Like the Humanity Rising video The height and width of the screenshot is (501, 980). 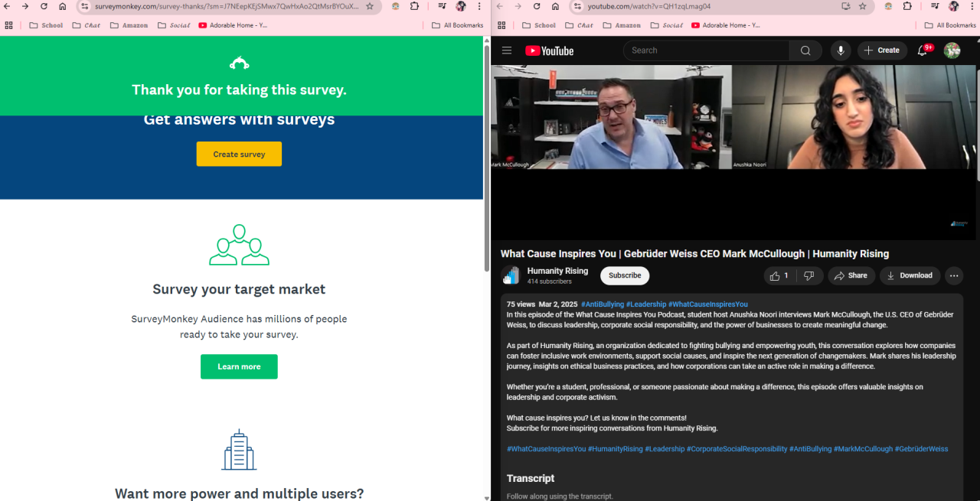[x=779, y=275]
